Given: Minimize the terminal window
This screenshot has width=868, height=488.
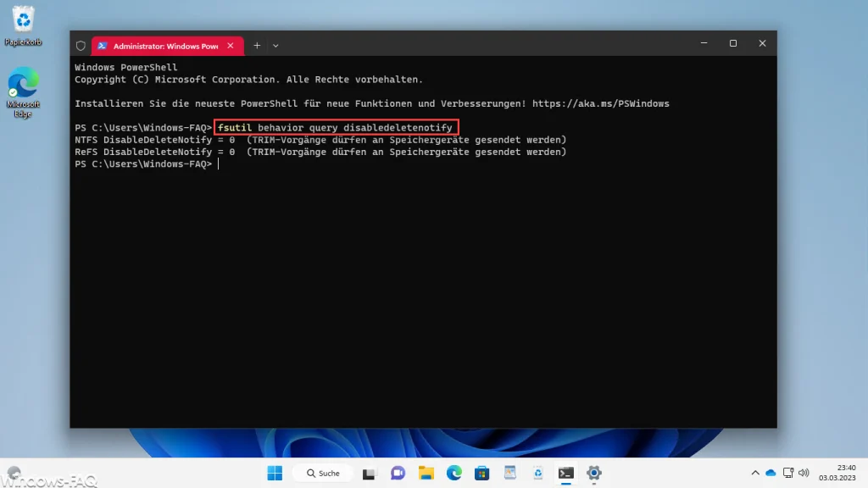Looking at the screenshot, I should 704,43.
